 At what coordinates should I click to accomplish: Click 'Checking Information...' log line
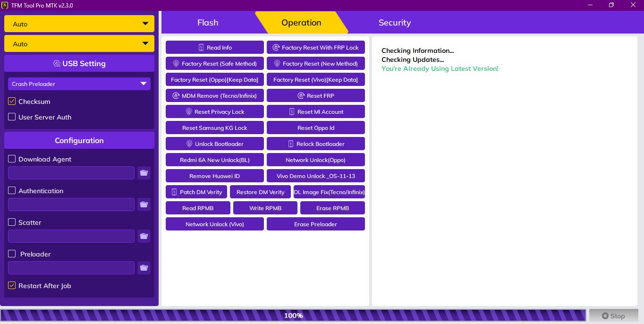[418, 51]
